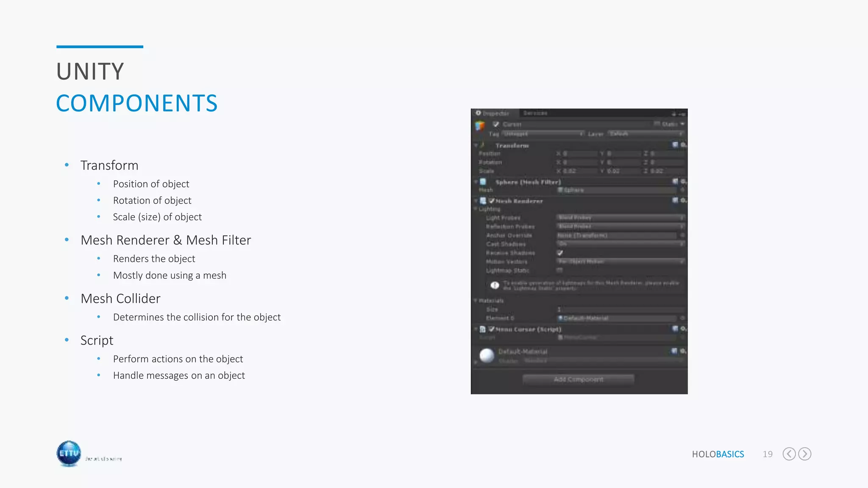868x488 pixels.
Task: Open Transform component gear settings
Action: click(683, 145)
